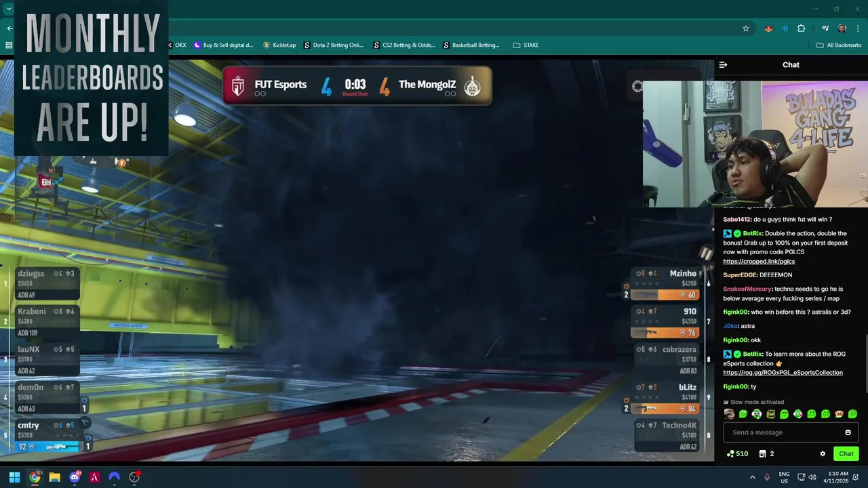
Task: Click the green Chat send button
Action: point(846,454)
